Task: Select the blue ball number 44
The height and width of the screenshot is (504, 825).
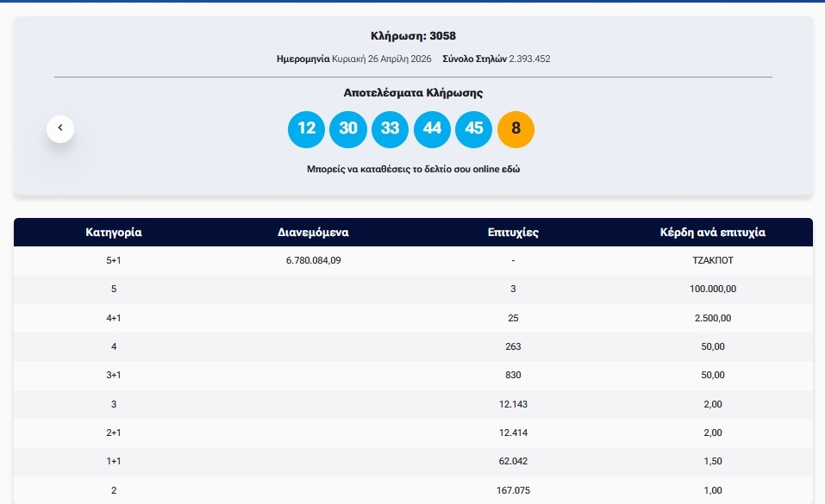Action: (432, 129)
